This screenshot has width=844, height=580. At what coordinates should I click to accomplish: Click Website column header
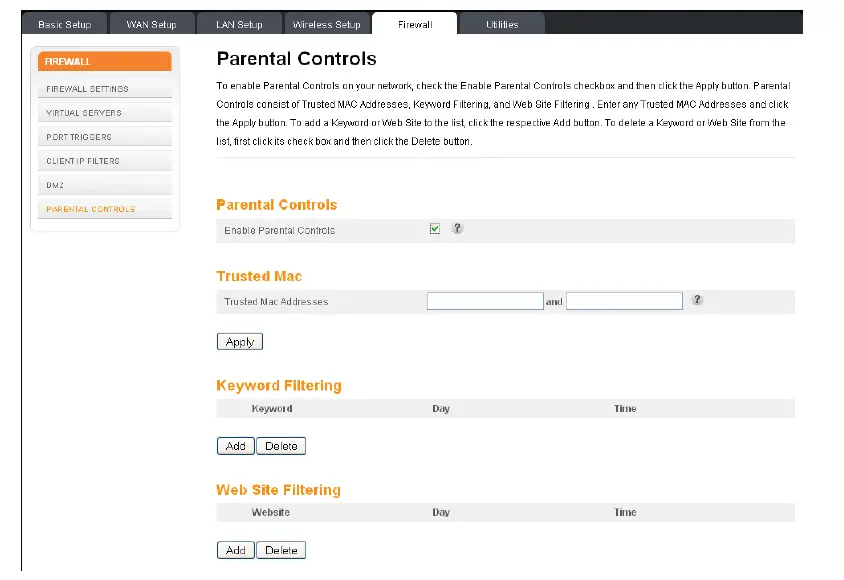click(271, 512)
